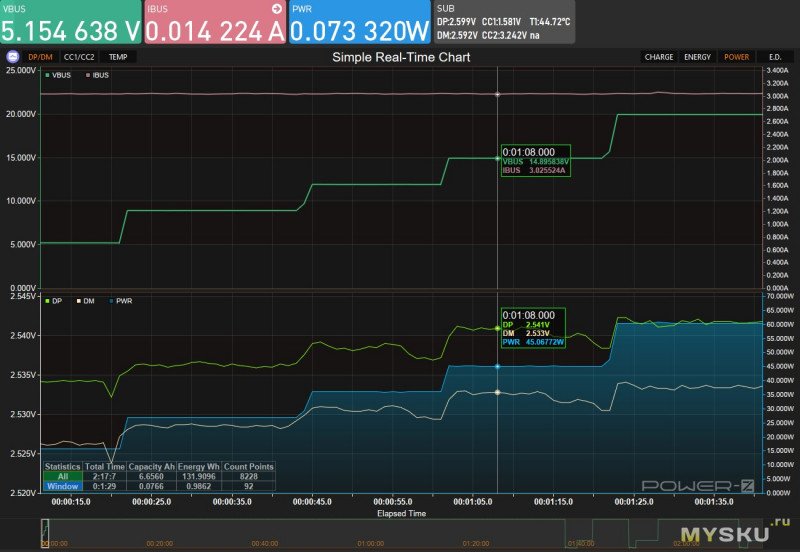Click the 2.540V label on DP/DM axis
The image size is (800, 552).
[x=23, y=336]
